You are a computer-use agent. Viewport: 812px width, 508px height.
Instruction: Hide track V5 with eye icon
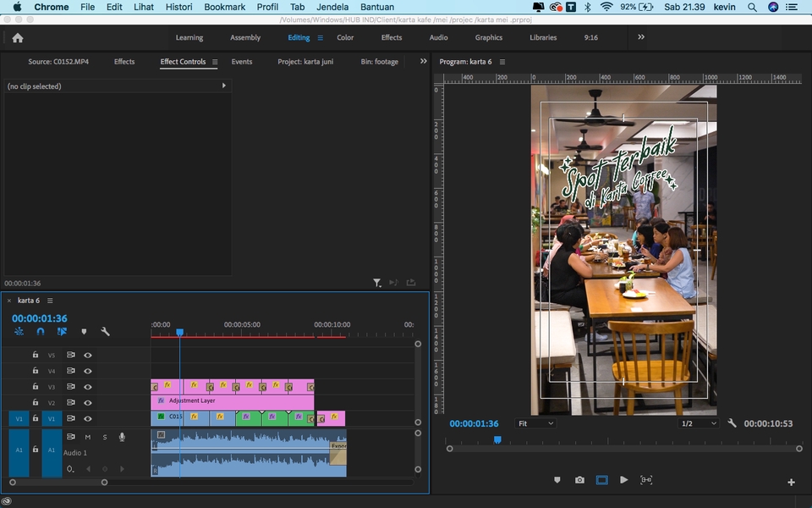88,355
